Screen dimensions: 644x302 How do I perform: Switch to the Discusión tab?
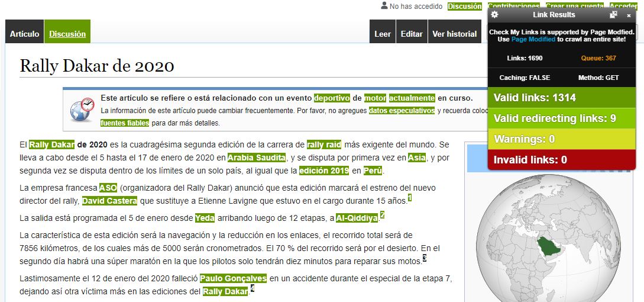pyautogui.click(x=67, y=34)
